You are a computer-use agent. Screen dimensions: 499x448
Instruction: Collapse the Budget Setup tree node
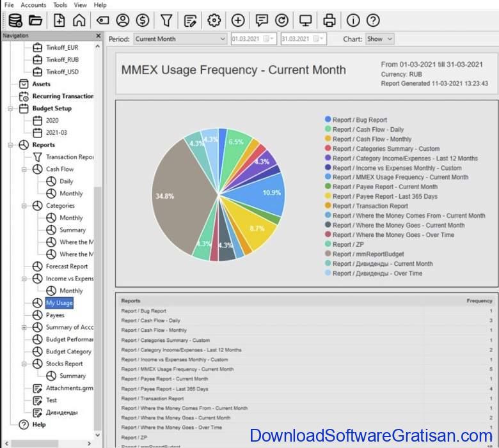10,109
